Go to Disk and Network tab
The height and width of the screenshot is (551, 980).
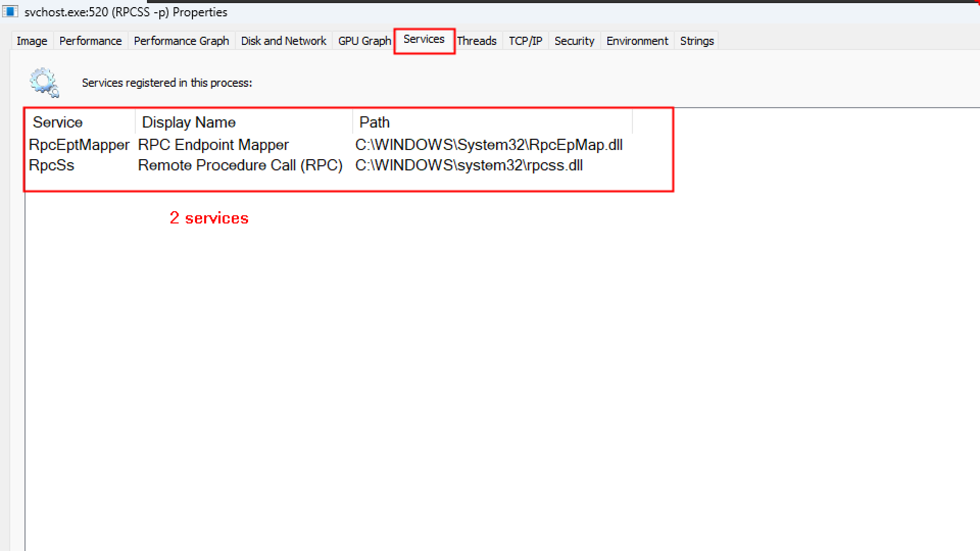coord(283,41)
